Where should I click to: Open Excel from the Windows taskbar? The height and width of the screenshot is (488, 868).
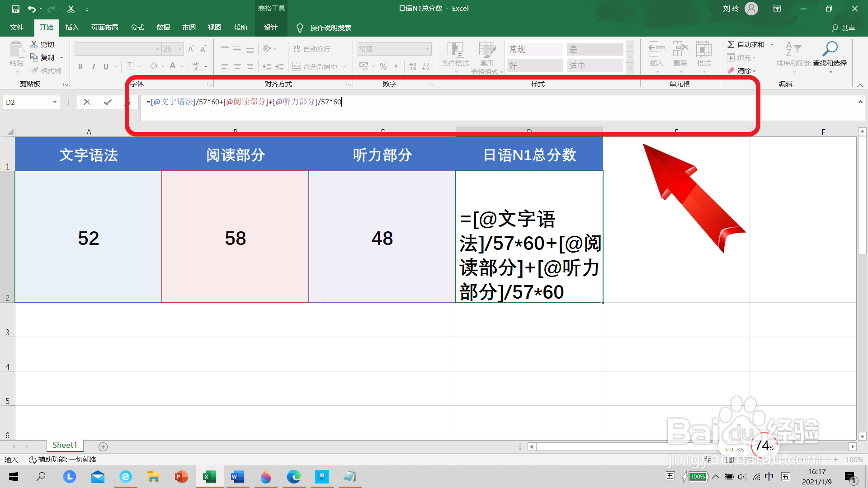209,477
